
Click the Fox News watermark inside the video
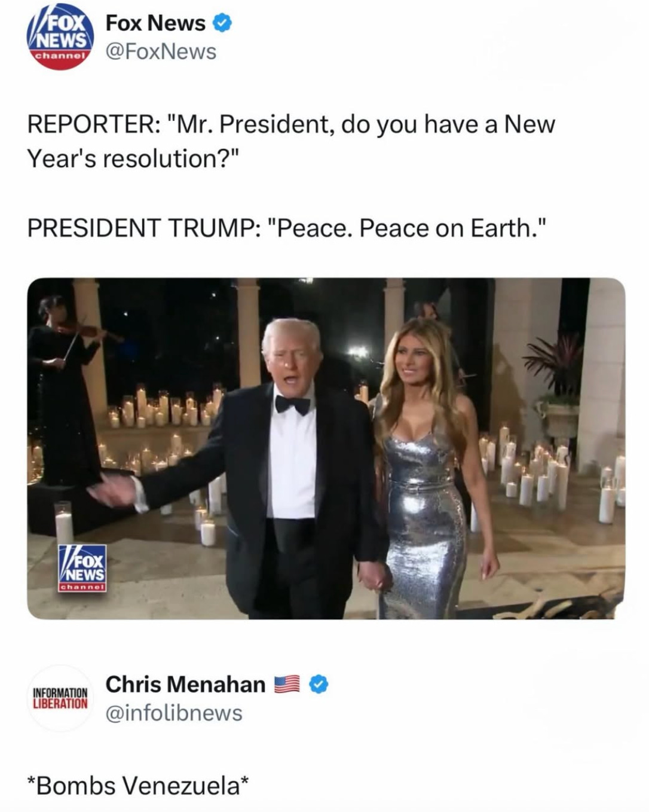(x=82, y=568)
